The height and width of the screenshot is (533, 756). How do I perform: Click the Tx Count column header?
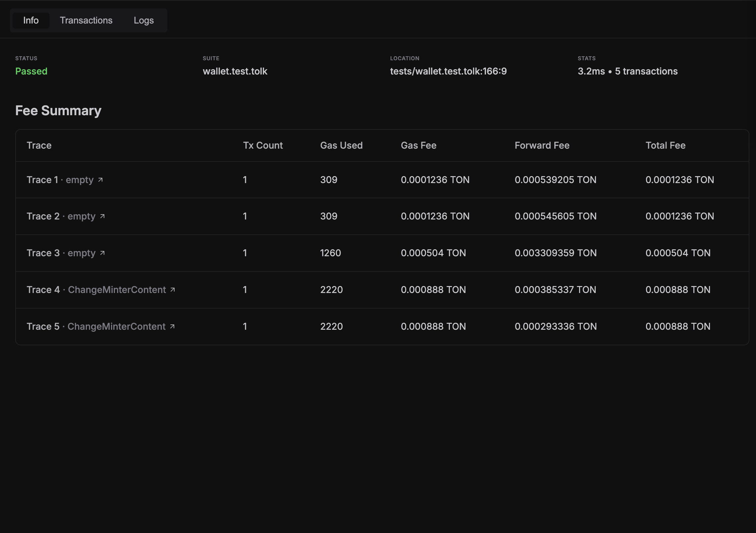(263, 145)
